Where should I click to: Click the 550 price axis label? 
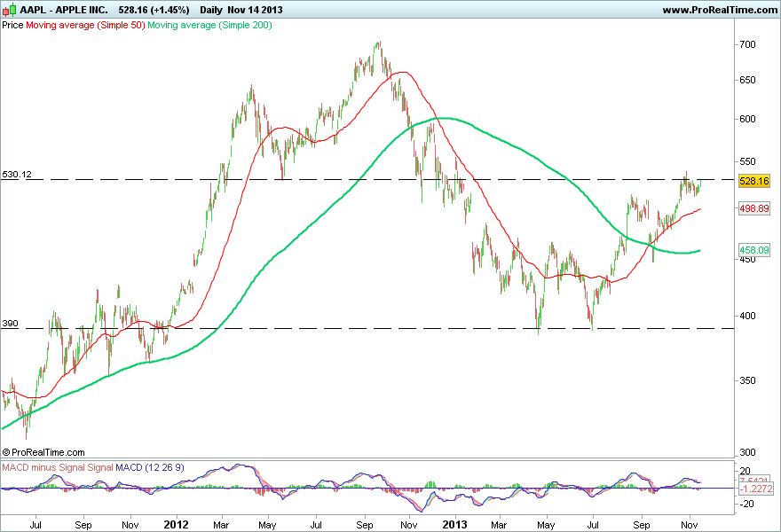[x=747, y=161]
